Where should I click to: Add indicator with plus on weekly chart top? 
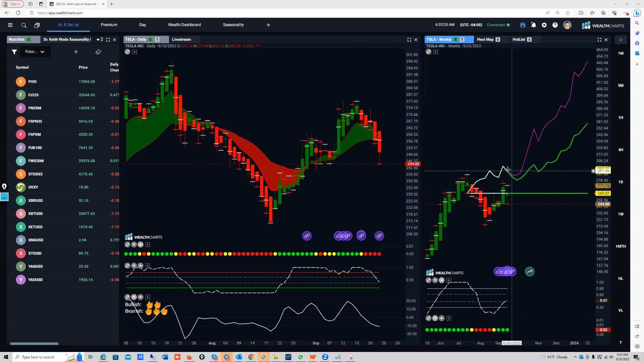436,52
